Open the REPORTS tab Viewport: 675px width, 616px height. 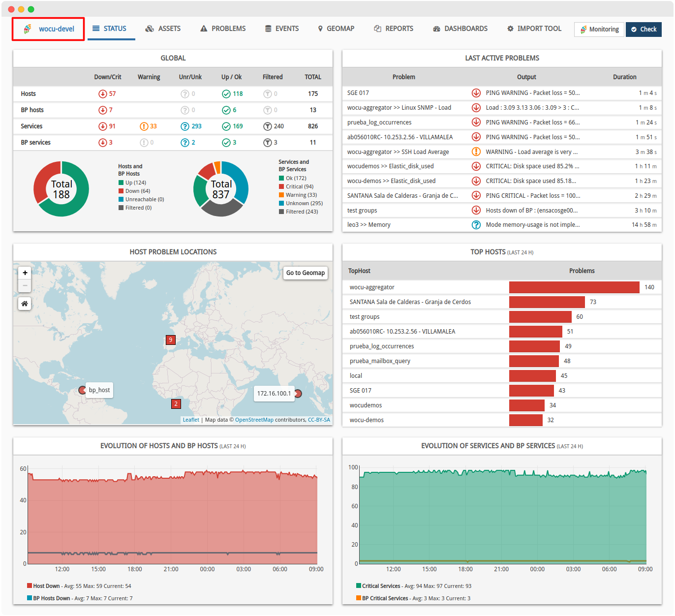pyautogui.click(x=394, y=29)
